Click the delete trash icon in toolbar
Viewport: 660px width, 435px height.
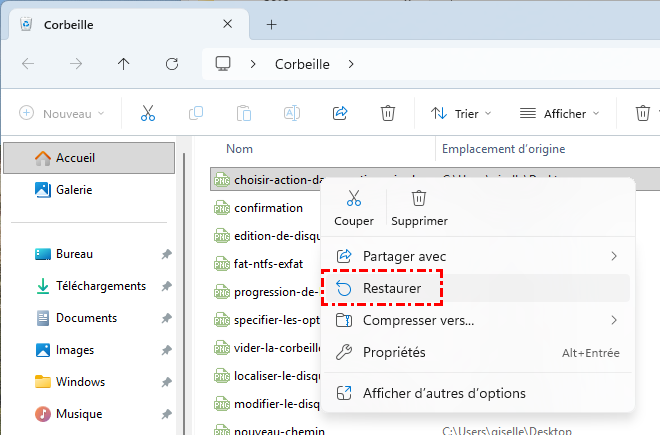(x=387, y=113)
